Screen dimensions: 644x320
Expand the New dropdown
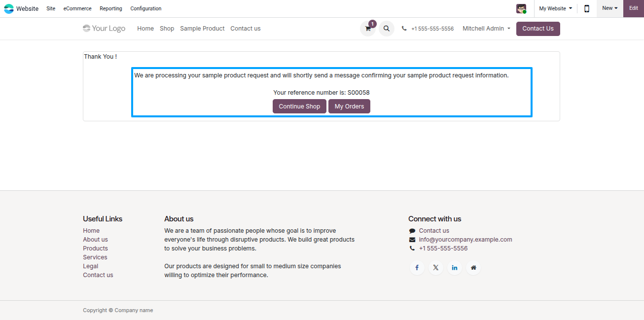(610, 8)
